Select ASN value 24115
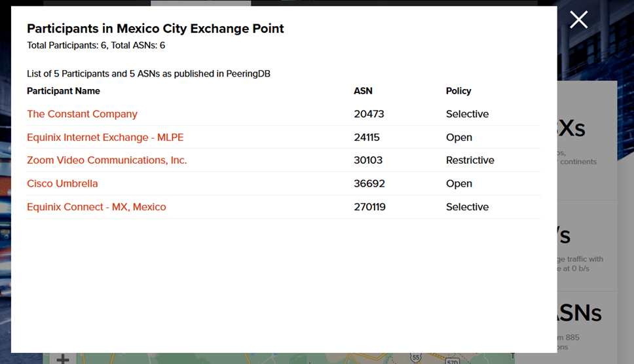 pyautogui.click(x=367, y=137)
